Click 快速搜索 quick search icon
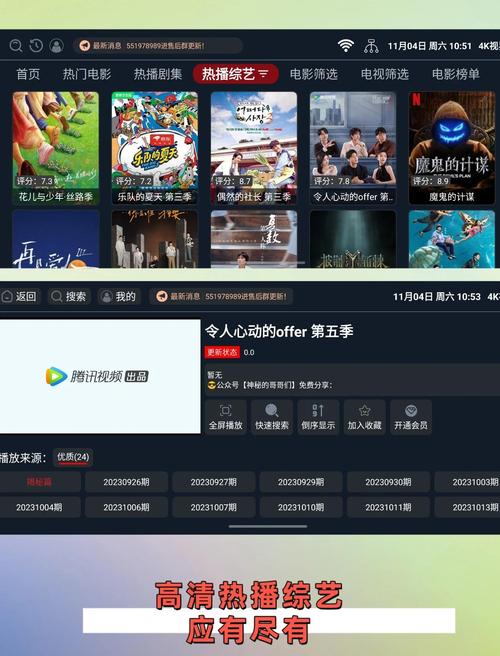Viewport: 500px width, 656px height. click(272, 410)
